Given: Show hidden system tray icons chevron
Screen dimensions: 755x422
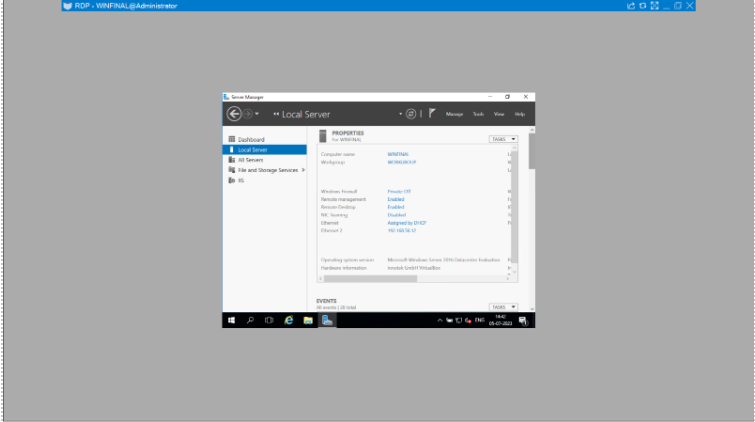Looking at the screenshot, I should tap(439, 320).
